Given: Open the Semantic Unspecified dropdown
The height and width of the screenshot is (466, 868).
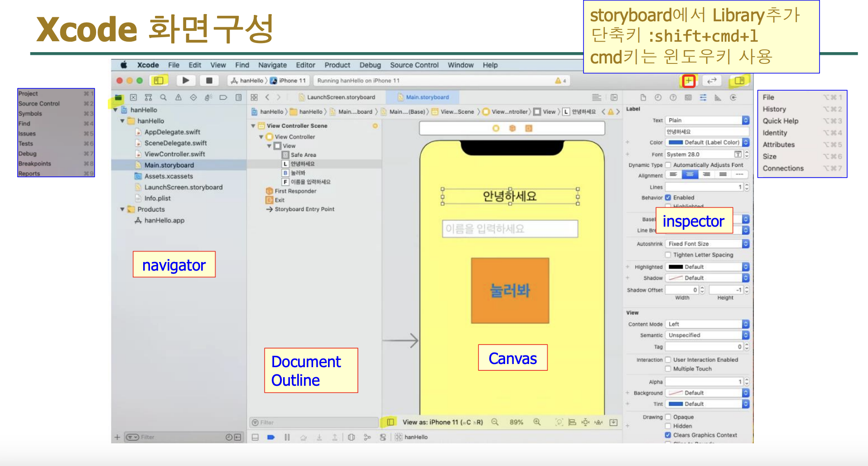Looking at the screenshot, I should click(x=707, y=335).
